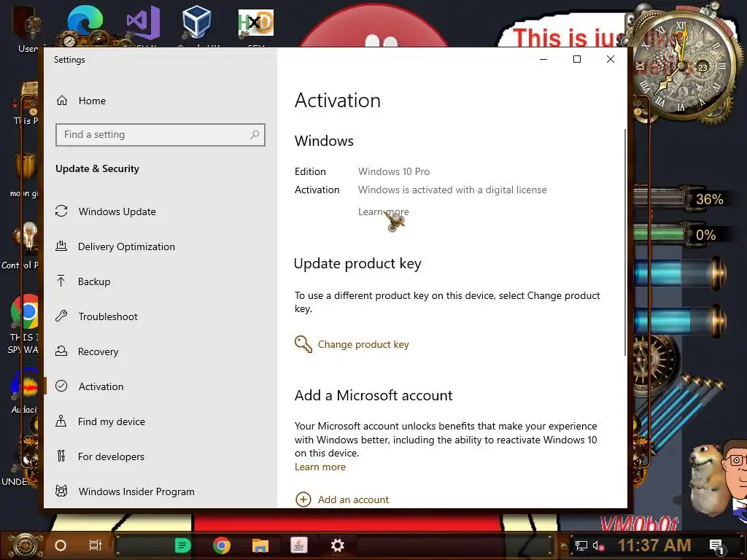Image resolution: width=747 pixels, height=560 pixels.
Task: Click the taskbar clock 11:37 AM
Action: 654,545
